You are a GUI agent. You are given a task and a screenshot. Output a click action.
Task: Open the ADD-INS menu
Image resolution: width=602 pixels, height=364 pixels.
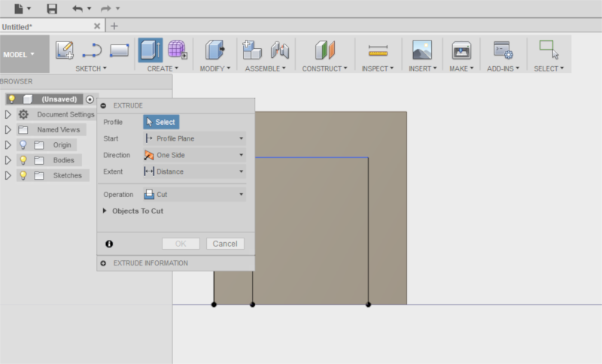[x=503, y=68]
